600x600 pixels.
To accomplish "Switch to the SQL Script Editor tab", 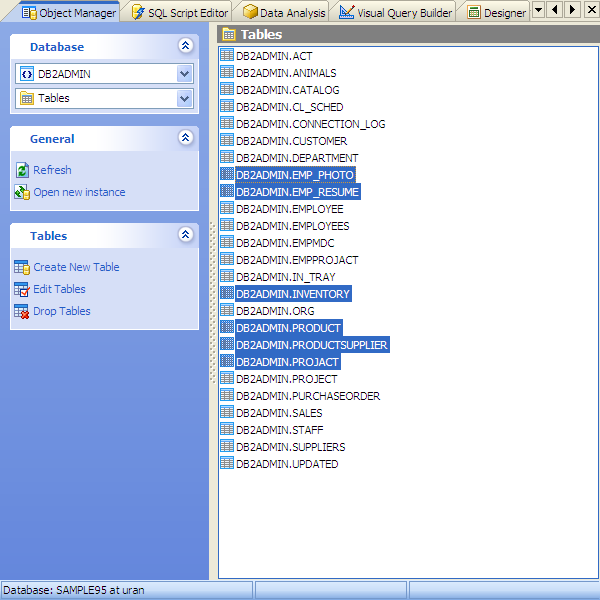I will (x=179, y=12).
